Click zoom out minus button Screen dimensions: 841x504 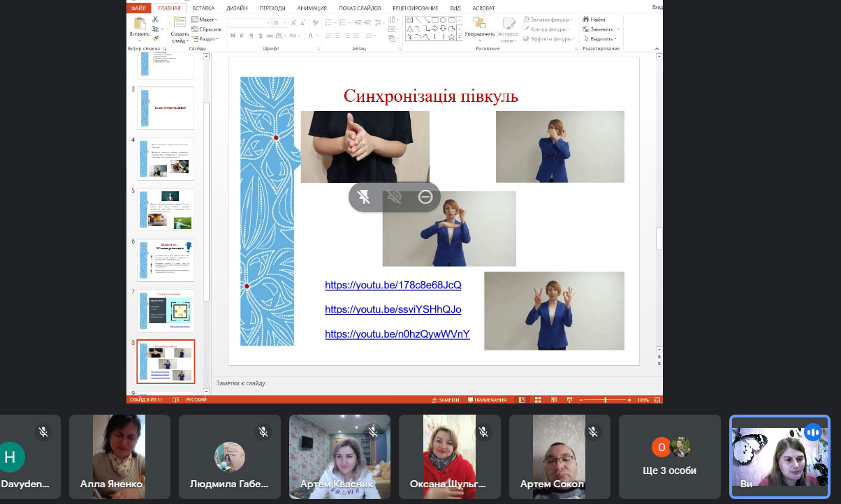580,400
